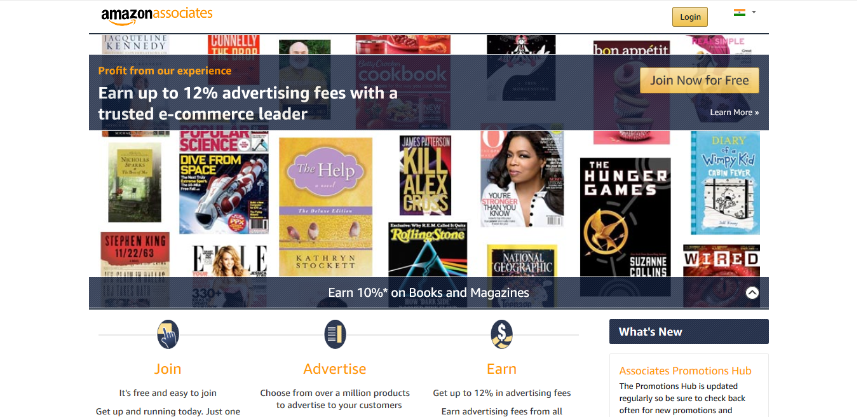The width and height of the screenshot is (868, 417).
Task: Click the Join heading
Action: click(x=168, y=369)
